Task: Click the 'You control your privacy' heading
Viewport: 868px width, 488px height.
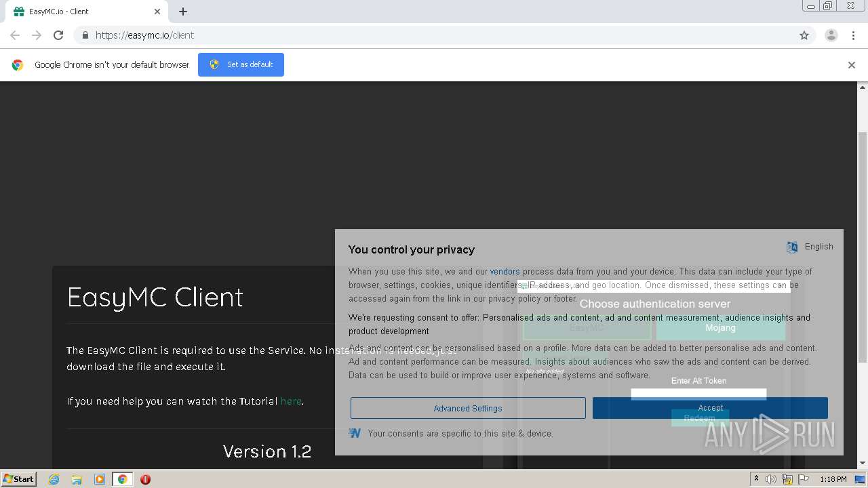Action: click(412, 249)
